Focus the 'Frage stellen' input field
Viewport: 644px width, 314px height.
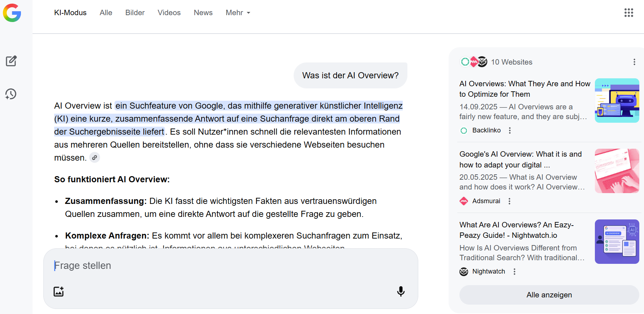230,266
